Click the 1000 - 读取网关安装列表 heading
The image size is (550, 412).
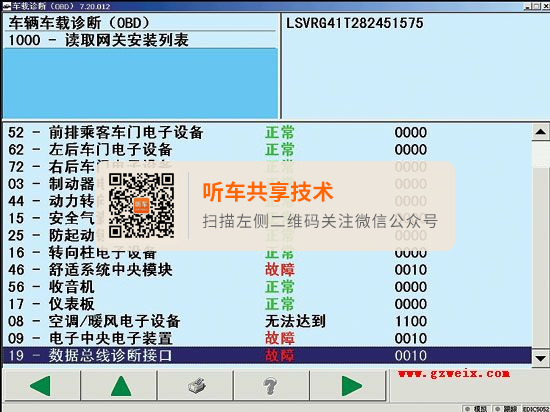coord(99,40)
